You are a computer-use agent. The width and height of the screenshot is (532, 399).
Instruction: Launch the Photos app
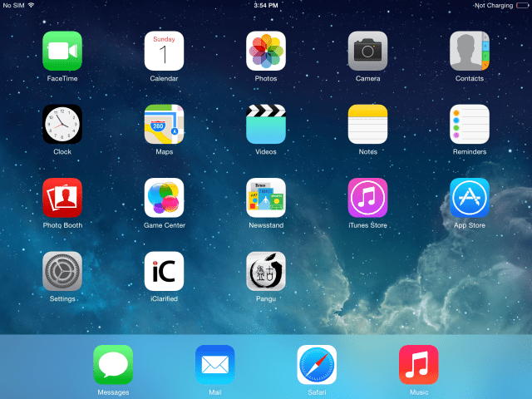266,51
